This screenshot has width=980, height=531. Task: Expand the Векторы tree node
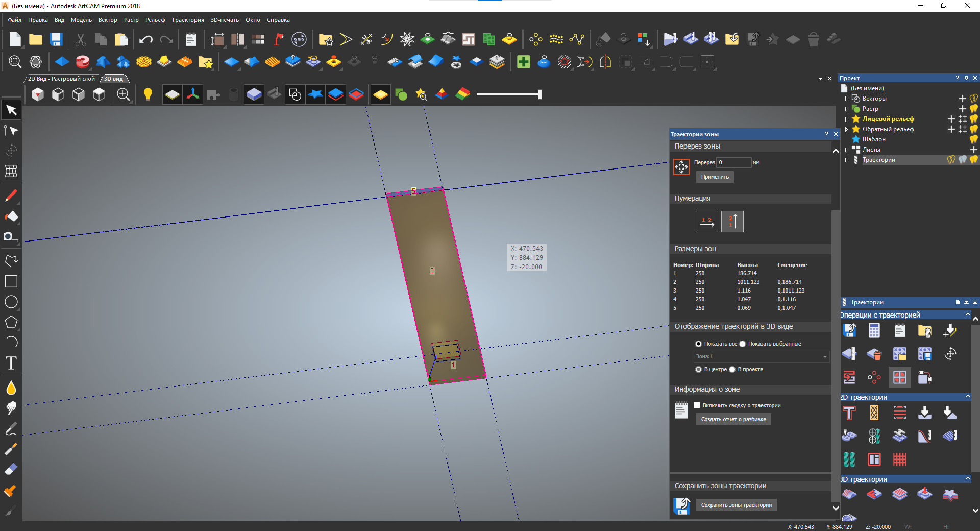[846, 99]
